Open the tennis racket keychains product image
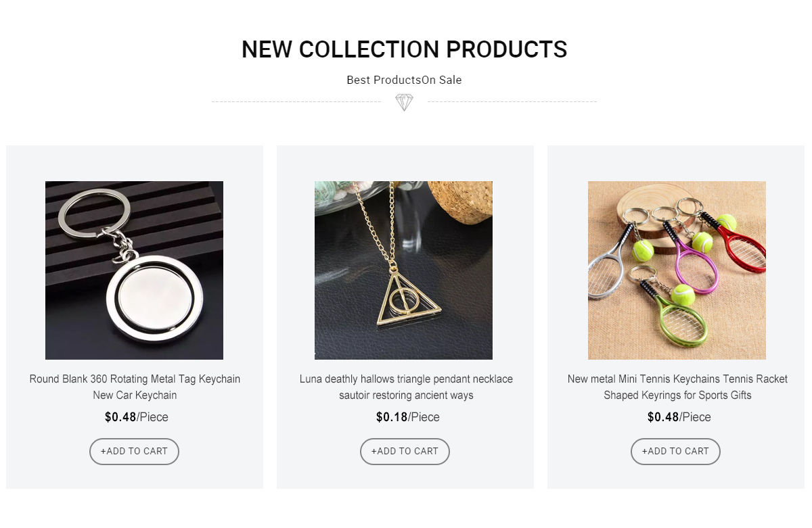 pos(677,270)
